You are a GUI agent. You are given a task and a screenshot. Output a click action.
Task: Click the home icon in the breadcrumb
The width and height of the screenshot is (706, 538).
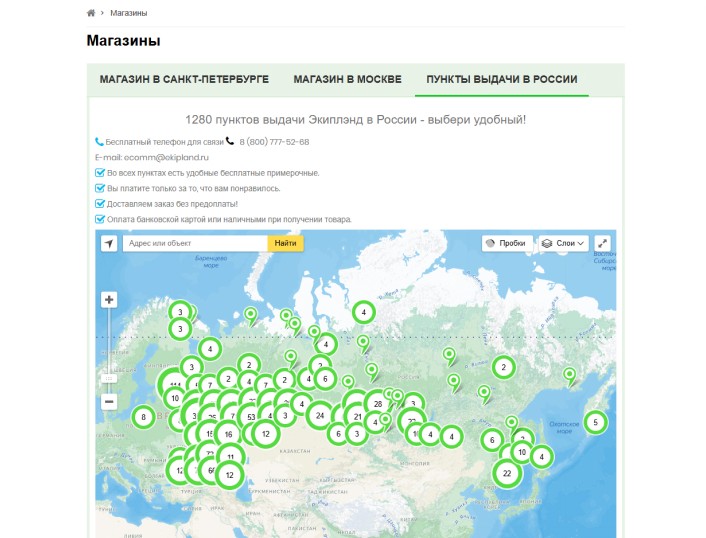click(x=91, y=13)
